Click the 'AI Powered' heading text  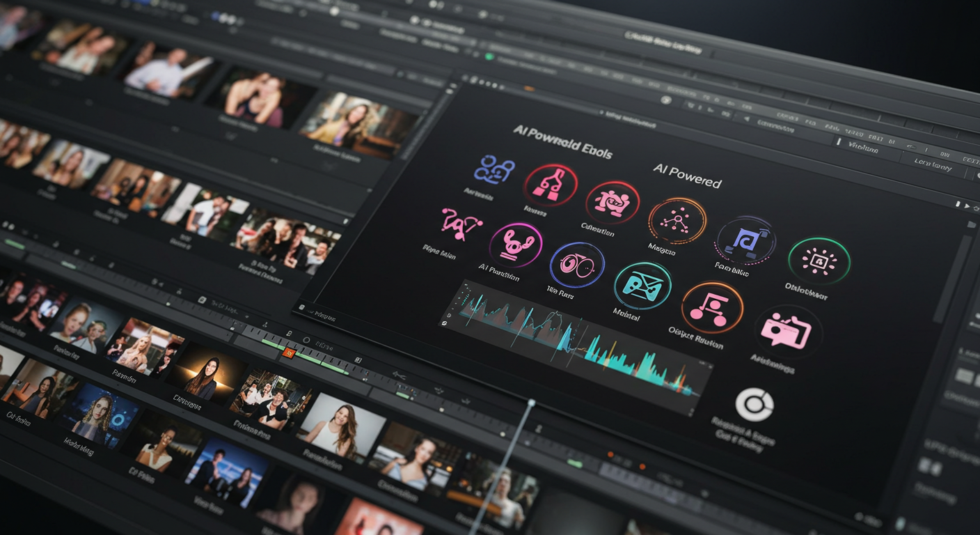[686, 176]
